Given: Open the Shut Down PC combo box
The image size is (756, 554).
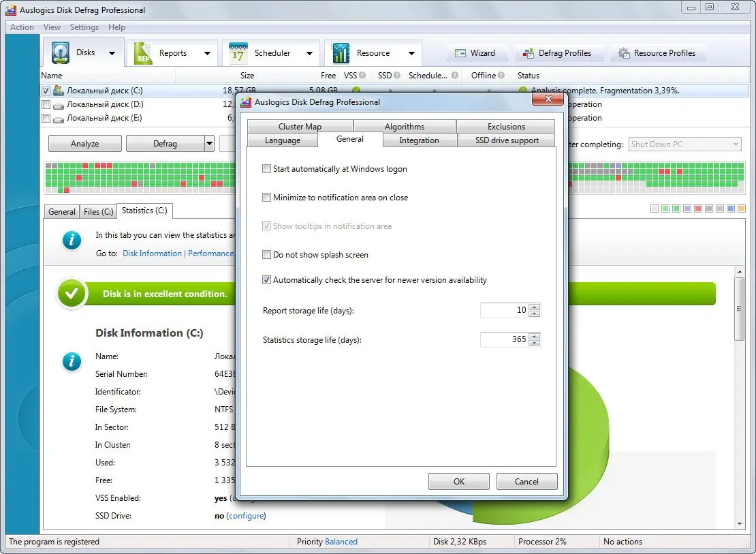Looking at the screenshot, I should (x=684, y=144).
